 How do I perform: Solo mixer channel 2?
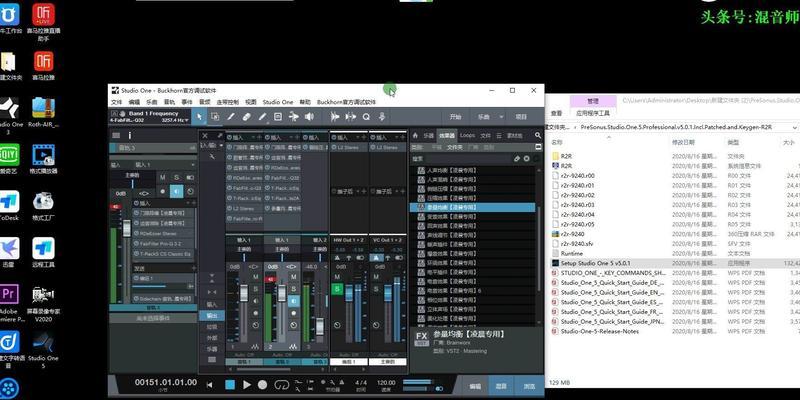[x=293, y=288]
